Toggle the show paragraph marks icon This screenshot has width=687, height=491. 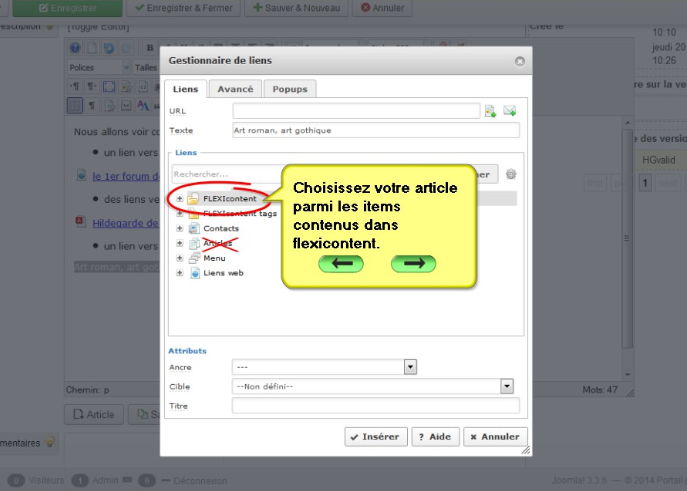92,106
